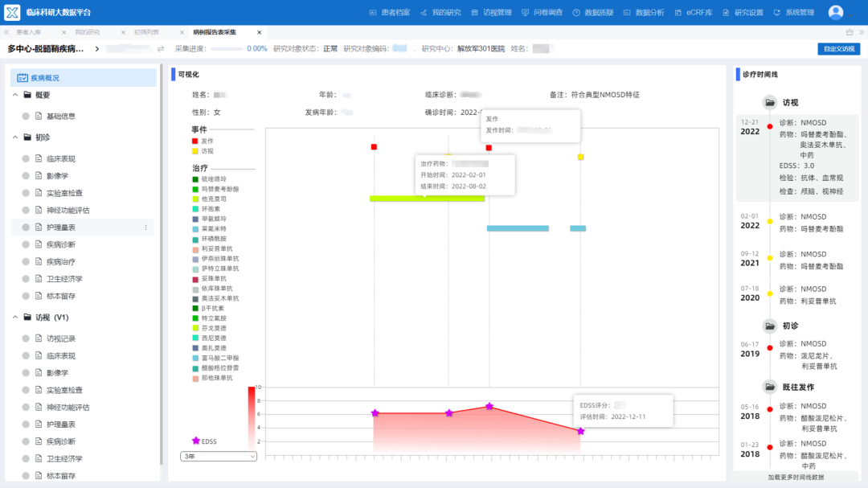868x488 pixels.
Task: Expand the study name chevron
Action: point(97,49)
